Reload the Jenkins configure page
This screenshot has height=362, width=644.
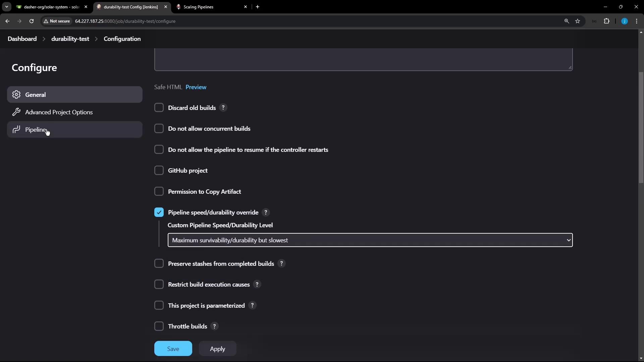pyautogui.click(x=32, y=21)
